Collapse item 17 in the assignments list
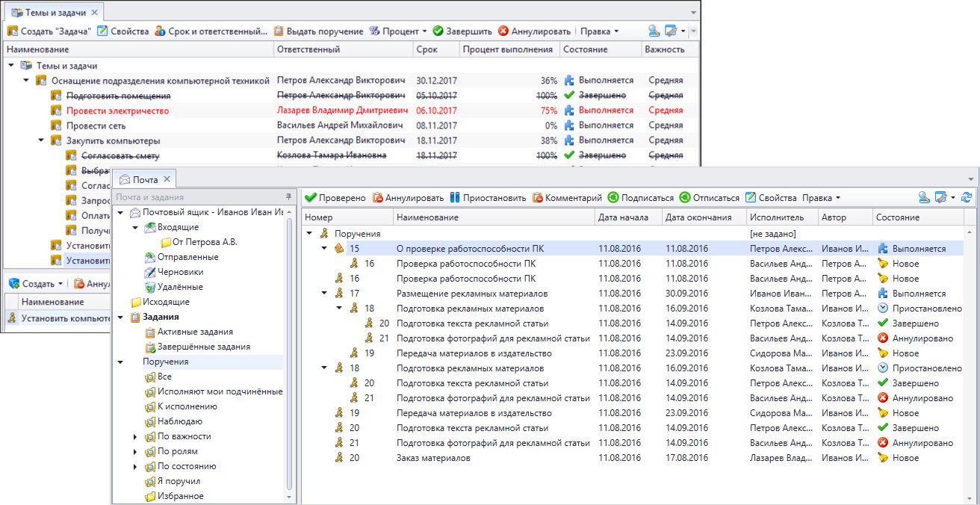 coord(324,294)
